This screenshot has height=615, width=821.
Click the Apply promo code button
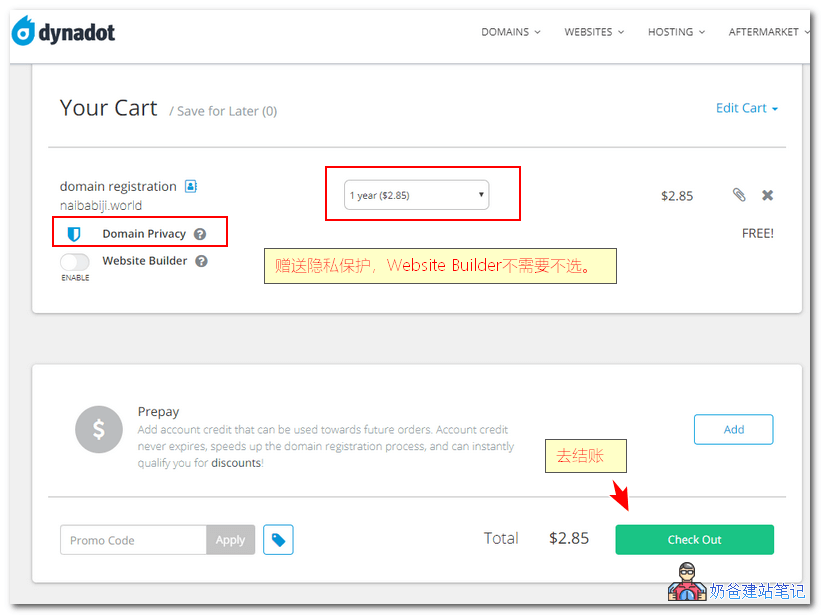coord(230,540)
